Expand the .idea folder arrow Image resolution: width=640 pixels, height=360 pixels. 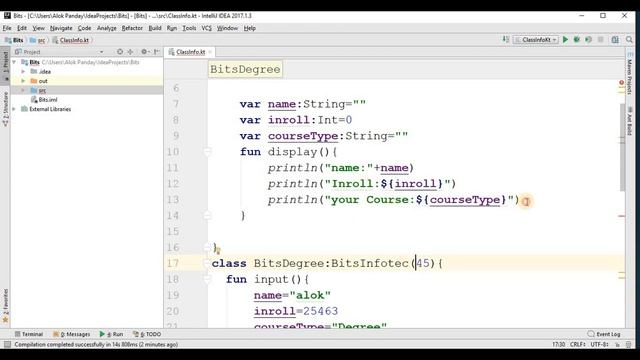point(23,71)
